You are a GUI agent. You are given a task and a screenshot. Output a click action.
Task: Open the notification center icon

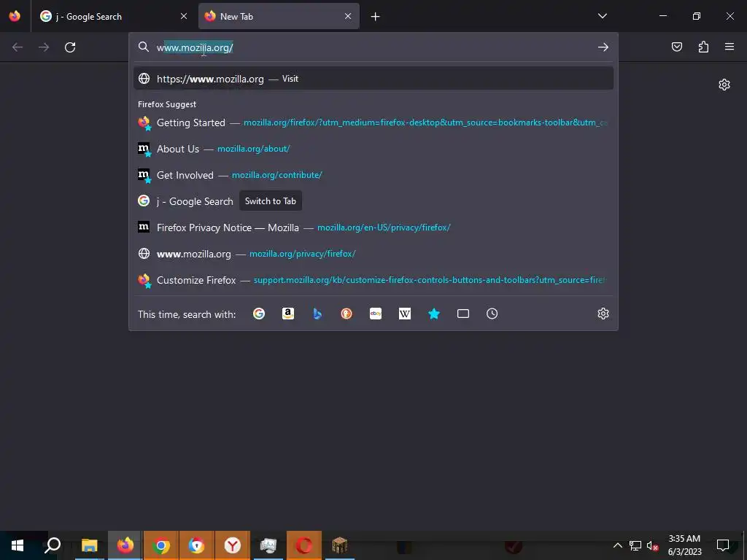pos(723,545)
